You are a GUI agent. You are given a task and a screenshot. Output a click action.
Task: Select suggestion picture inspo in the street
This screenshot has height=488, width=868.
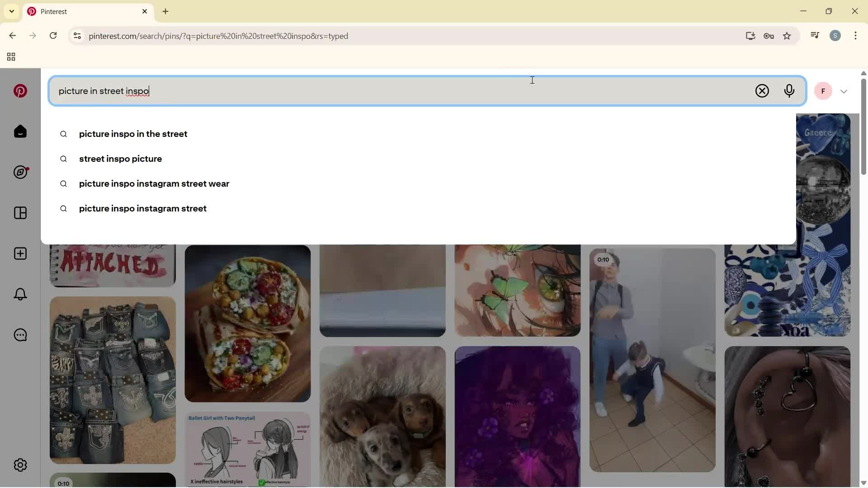coord(132,134)
